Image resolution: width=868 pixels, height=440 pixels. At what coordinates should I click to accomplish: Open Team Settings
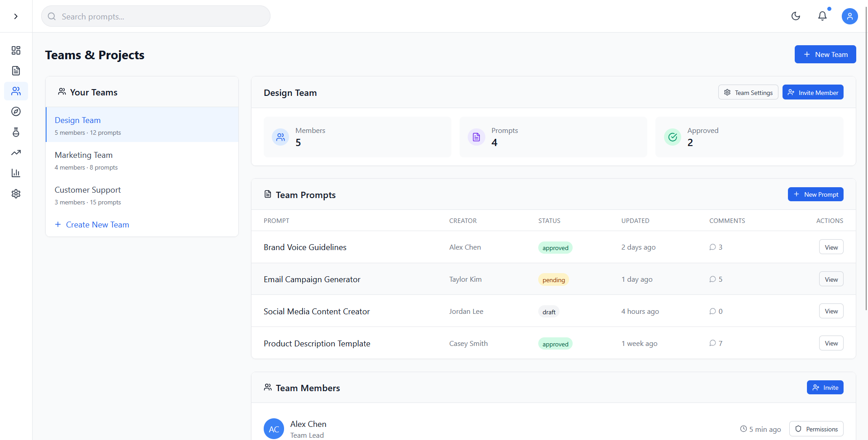748,92
